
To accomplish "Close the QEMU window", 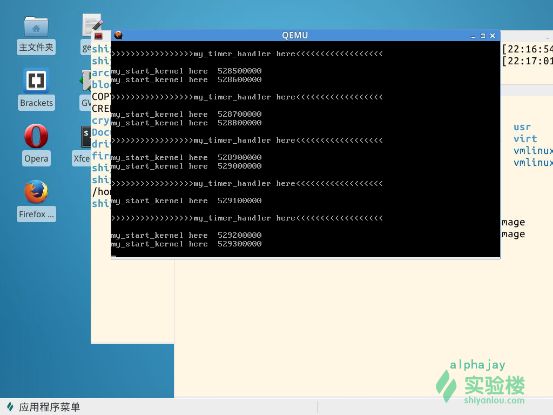I will click(x=493, y=36).
